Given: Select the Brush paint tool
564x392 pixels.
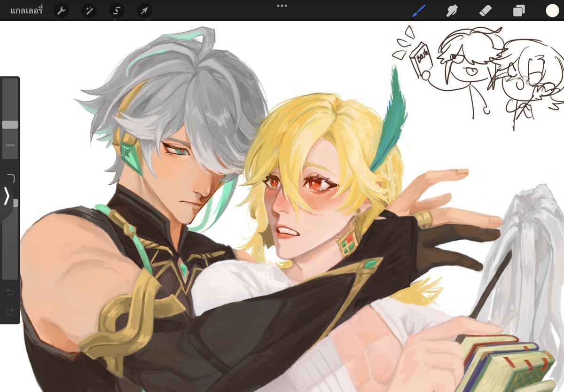Looking at the screenshot, I should [x=418, y=10].
